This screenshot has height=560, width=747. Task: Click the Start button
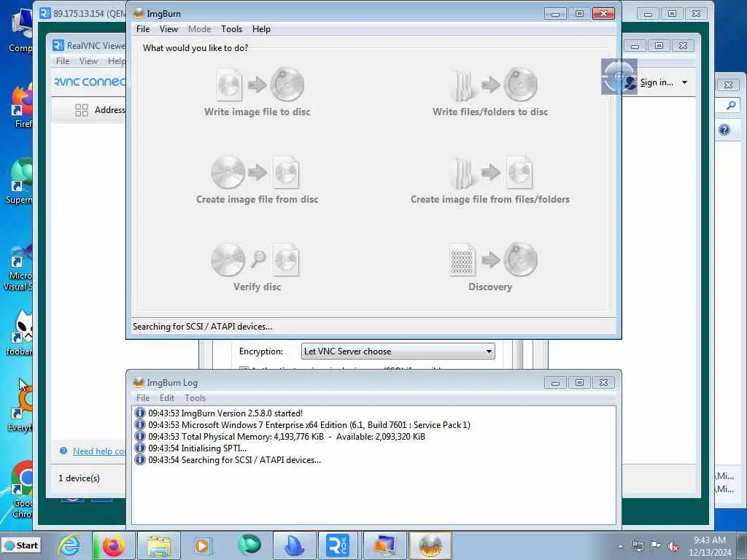[21, 545]
